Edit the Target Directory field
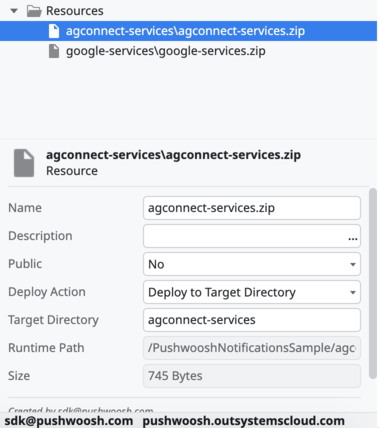The height and width of the screenshot is (428, 379). coord(252,320)
